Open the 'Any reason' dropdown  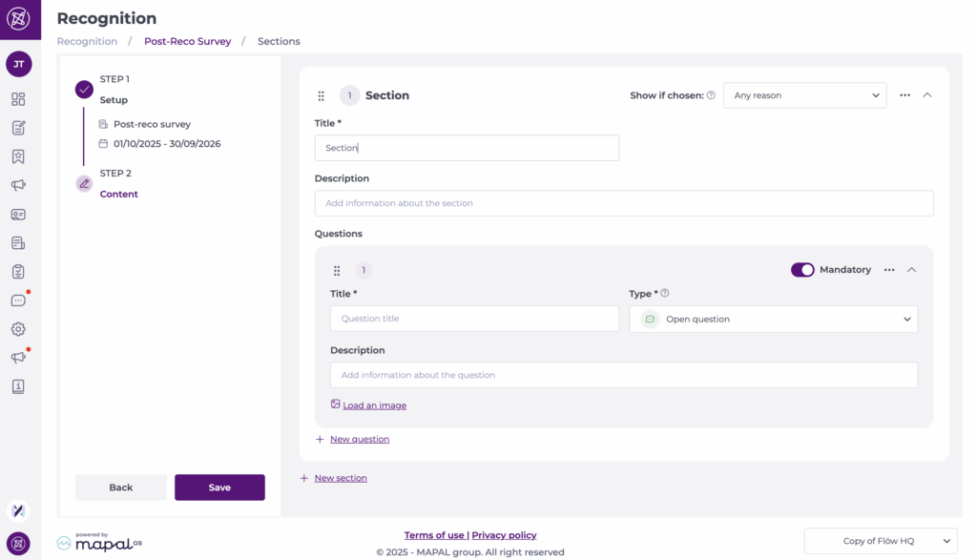click(804, 95)
